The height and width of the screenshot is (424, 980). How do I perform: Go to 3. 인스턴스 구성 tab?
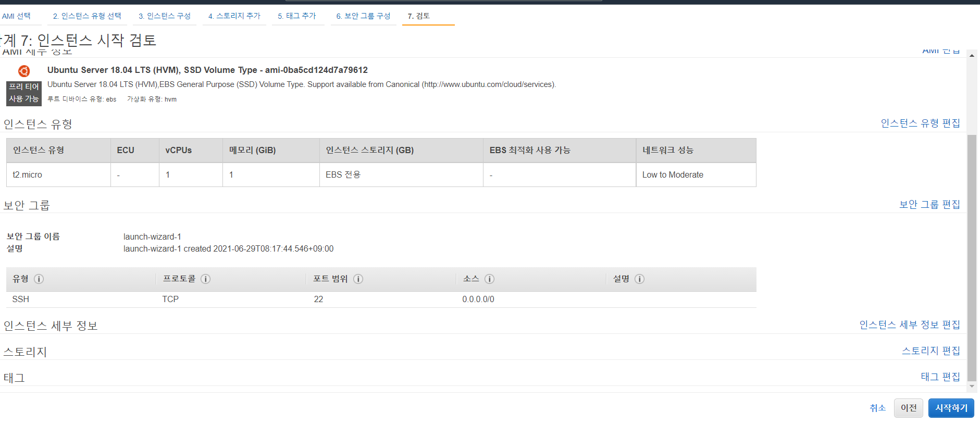click(165, 16)
